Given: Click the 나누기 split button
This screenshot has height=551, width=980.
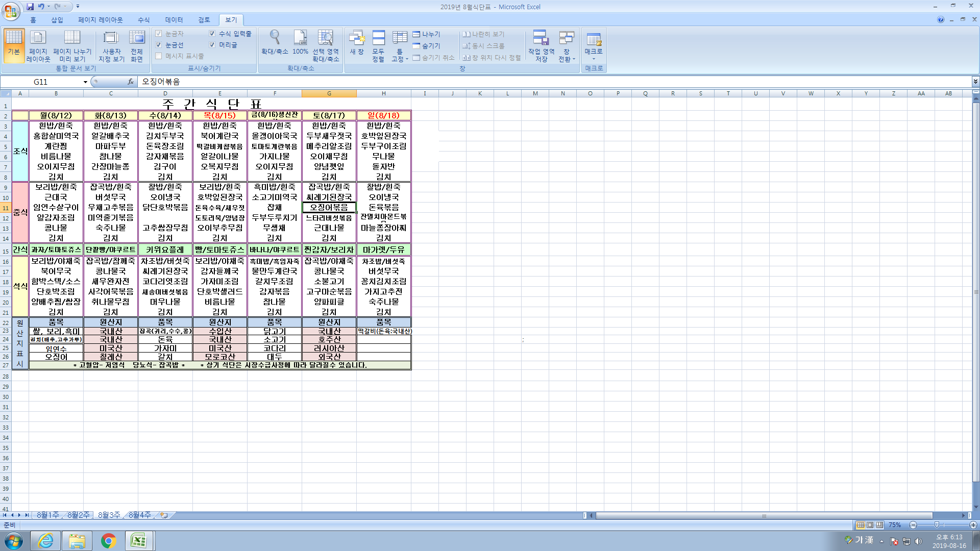Looking at the screenshot, I should pyautogui.click(x=426, y=34).
